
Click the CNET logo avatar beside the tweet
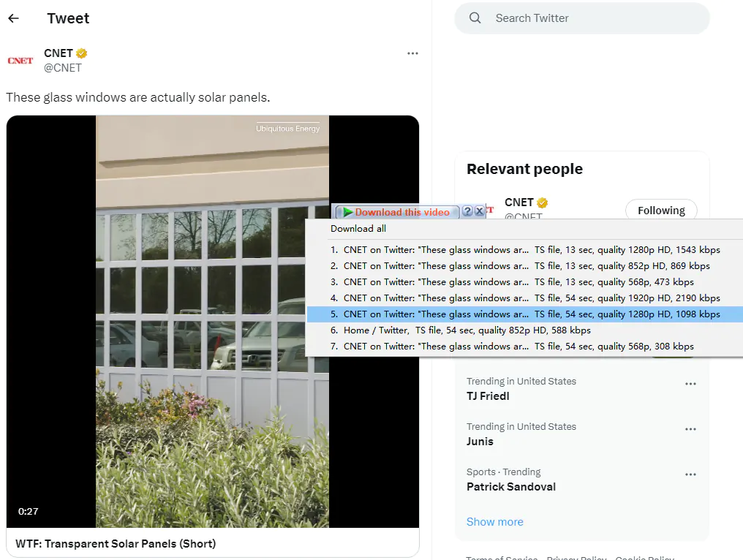click(x=20, y=61)
